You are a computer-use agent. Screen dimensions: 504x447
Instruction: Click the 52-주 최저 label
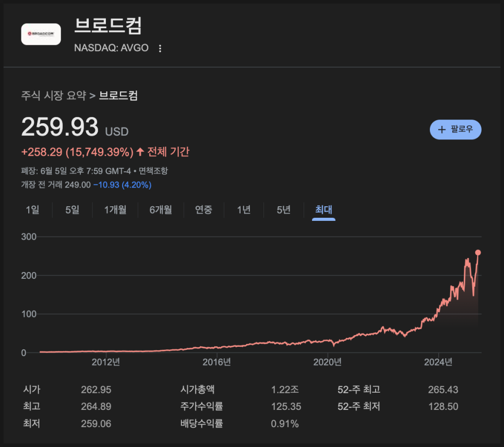359,406
